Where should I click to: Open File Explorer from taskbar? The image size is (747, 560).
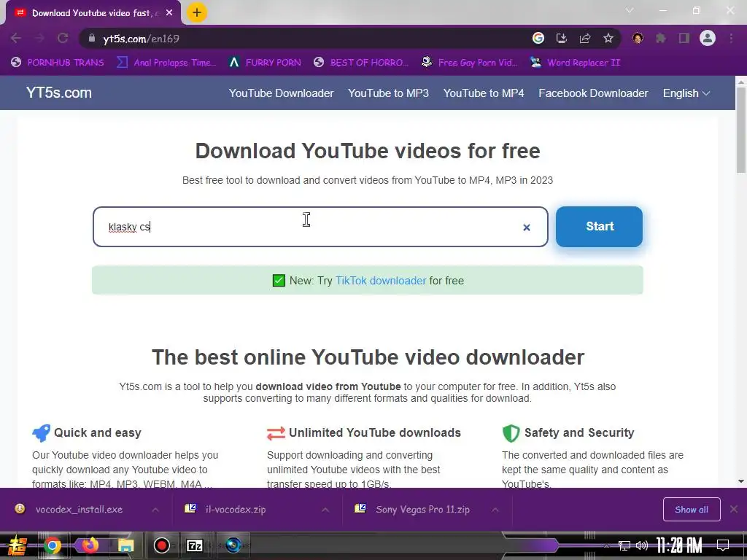tap(125, 545)
